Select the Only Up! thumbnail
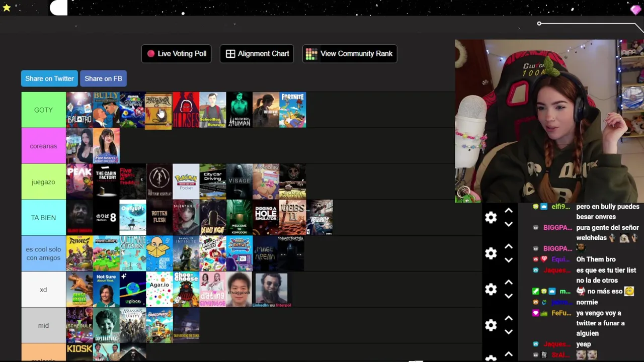 [133, 218]
